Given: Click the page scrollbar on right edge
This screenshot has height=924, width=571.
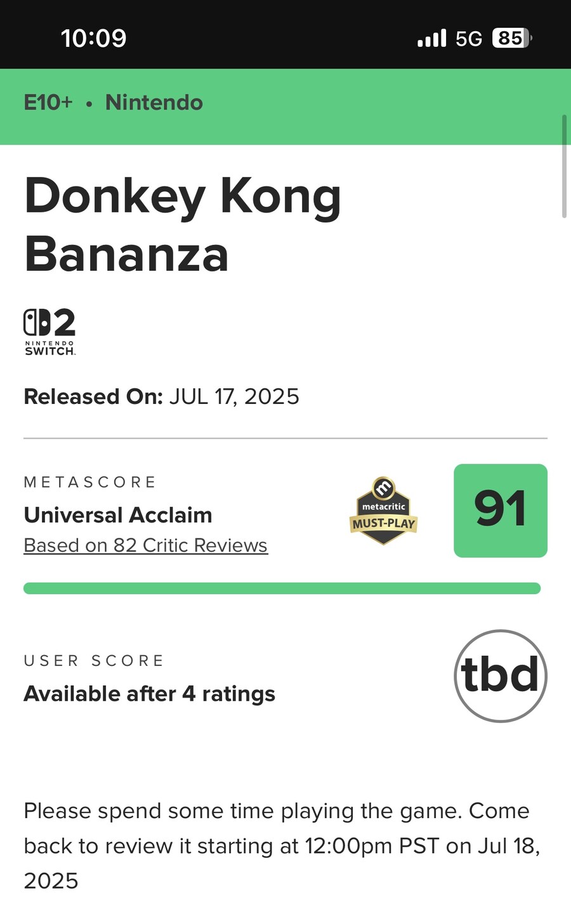Looking at the screenshot, I should click(x=564, y=166).
